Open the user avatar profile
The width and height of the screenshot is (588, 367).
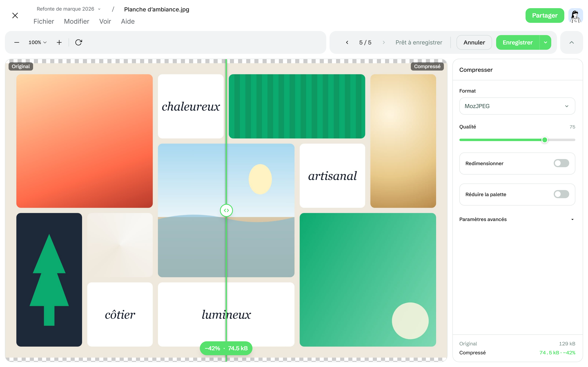pos(575,15)
